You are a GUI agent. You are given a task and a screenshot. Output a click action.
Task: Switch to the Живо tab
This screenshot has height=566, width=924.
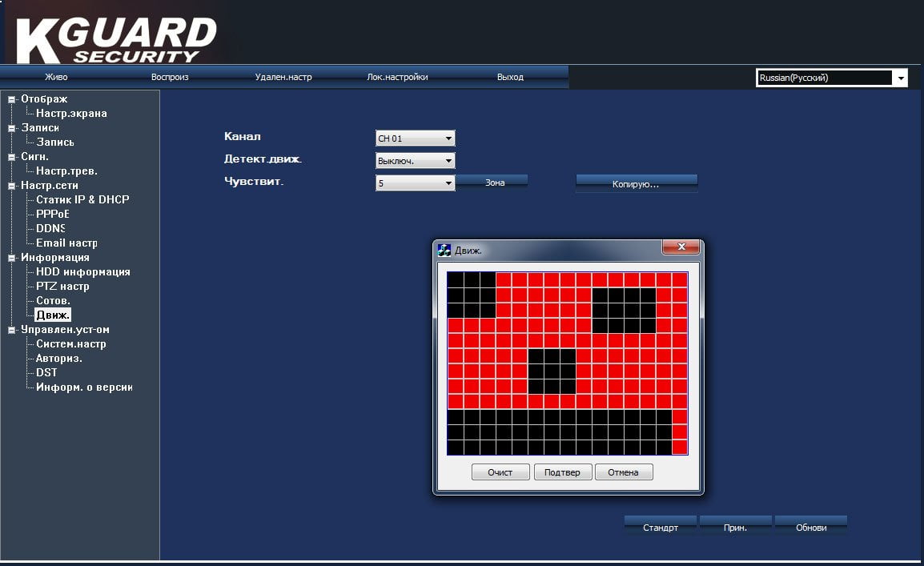click(56, 77)
